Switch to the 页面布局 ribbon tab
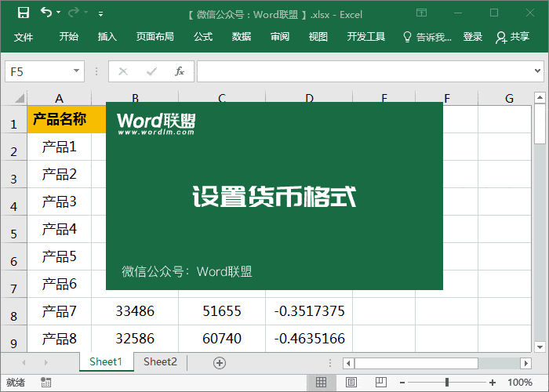549x392 pixels. point(155,36)
